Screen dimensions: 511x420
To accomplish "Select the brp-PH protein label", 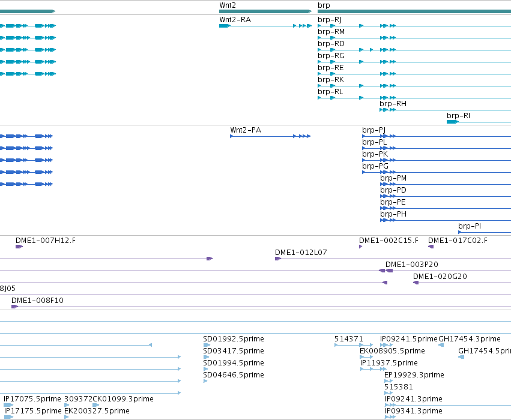I will point(393,214).
